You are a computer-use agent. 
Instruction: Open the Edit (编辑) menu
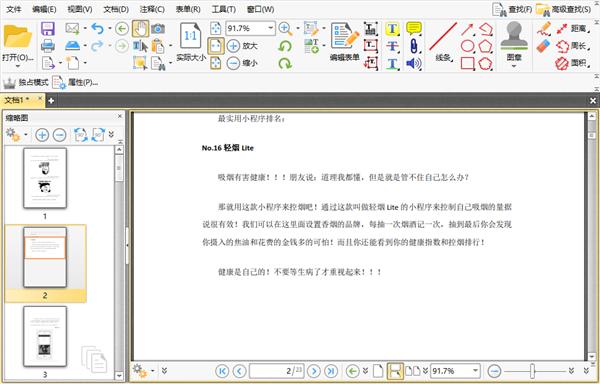click(44, 9)
